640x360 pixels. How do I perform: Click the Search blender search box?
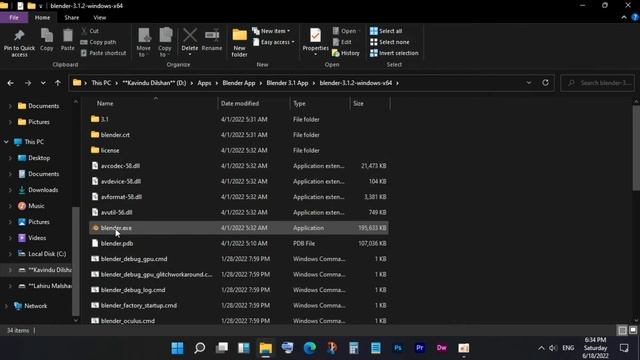tap(598, 83)
